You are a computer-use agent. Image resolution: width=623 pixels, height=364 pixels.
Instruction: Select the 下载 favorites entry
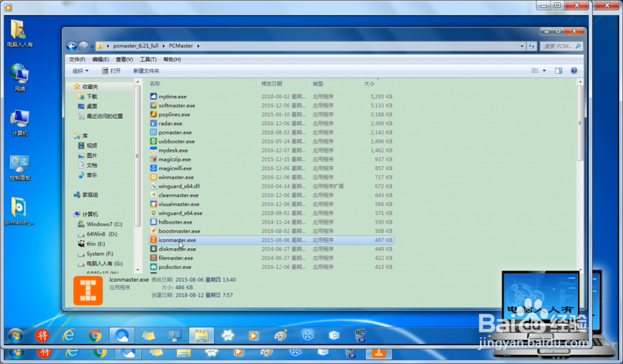pos(88,96)
